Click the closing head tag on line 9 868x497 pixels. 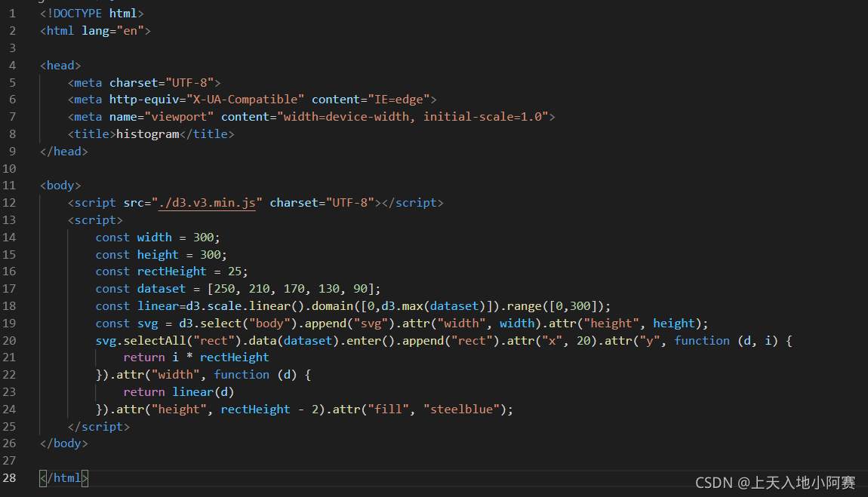pos(63,152)
